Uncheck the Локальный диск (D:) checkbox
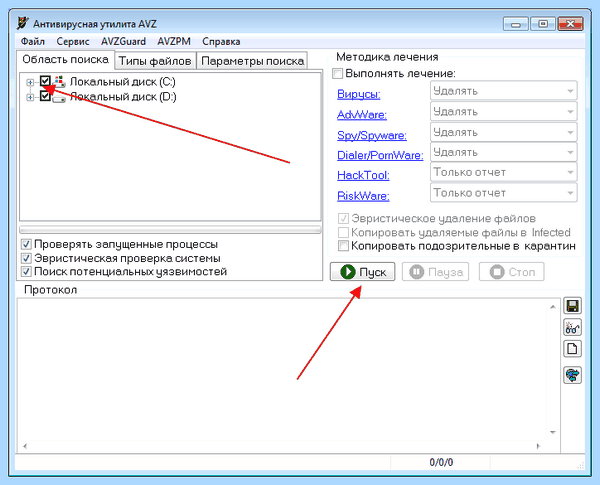 (45, 96)
